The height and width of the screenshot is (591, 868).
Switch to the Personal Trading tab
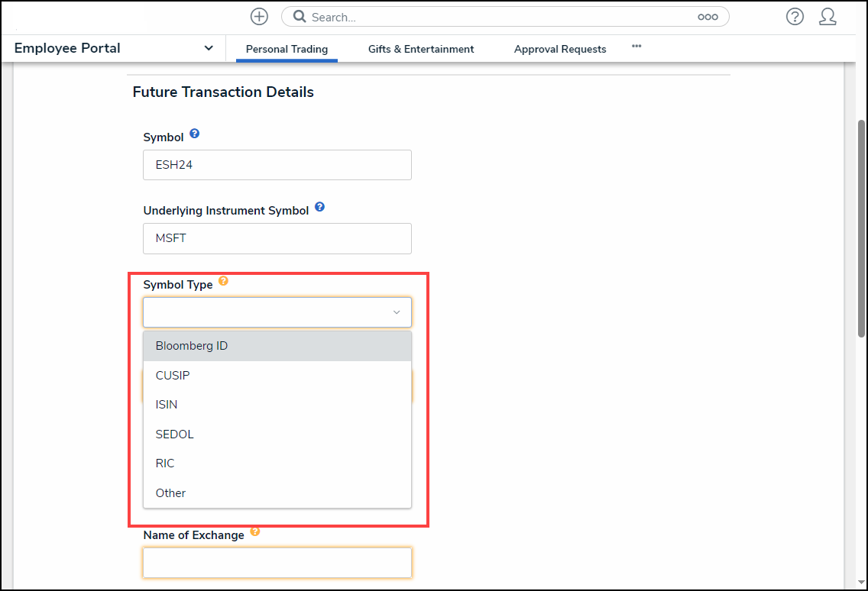pos(287,49)
